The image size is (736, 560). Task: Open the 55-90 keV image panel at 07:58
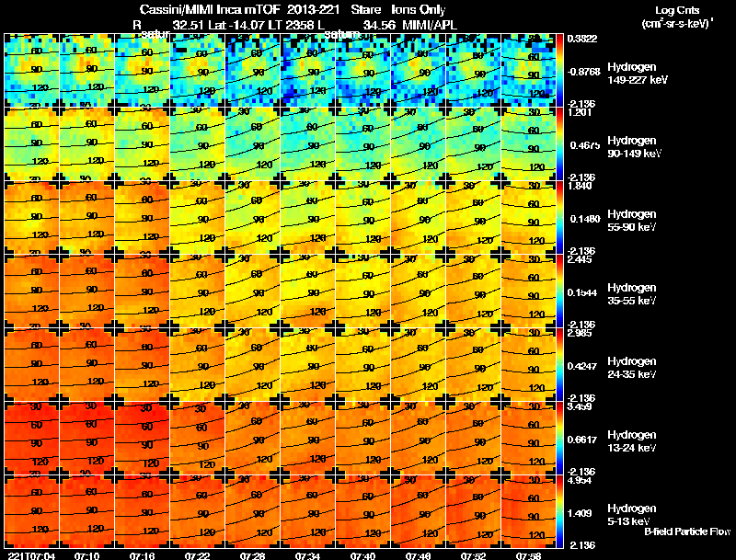pos(528,218)
